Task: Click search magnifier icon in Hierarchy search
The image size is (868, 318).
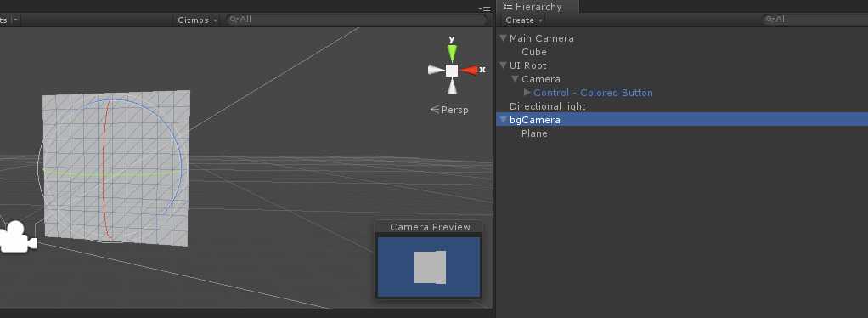Action: point(769,20)
